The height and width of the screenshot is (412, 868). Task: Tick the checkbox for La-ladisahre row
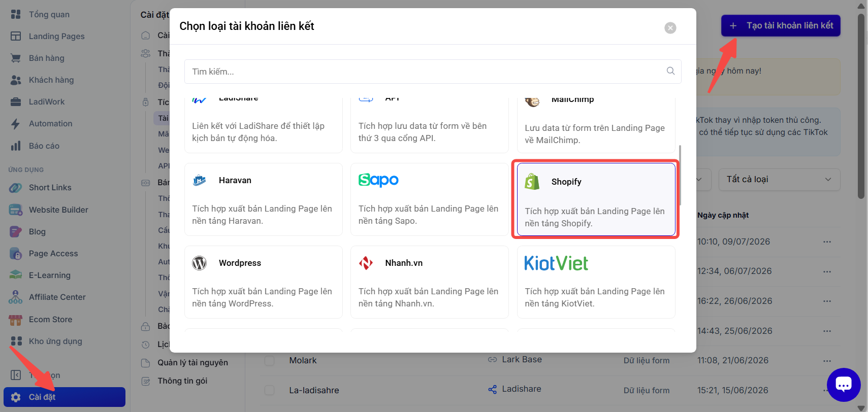coord(270,390)
